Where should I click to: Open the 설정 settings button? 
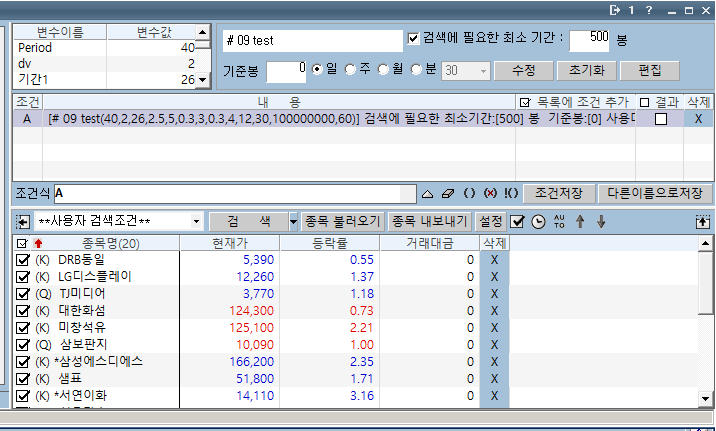click(490, 222)
